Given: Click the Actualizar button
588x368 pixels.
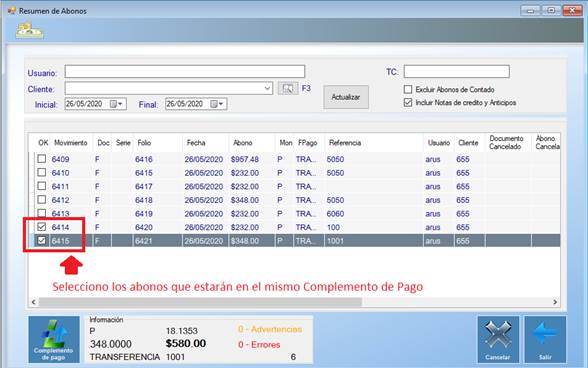Looking at the screenshot, I should pyautogui.click(x=346, y=97).
